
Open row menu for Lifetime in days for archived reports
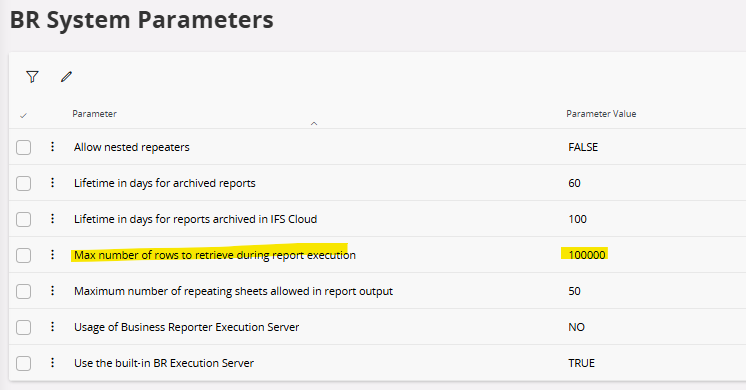[52, 183]
